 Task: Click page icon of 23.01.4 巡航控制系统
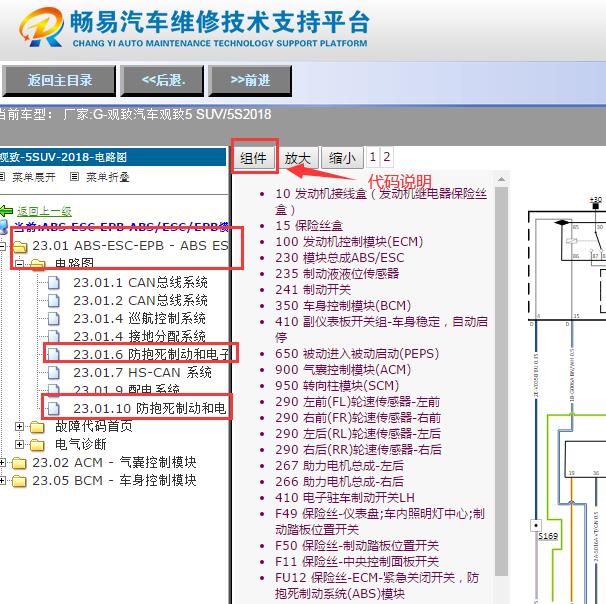54,318
